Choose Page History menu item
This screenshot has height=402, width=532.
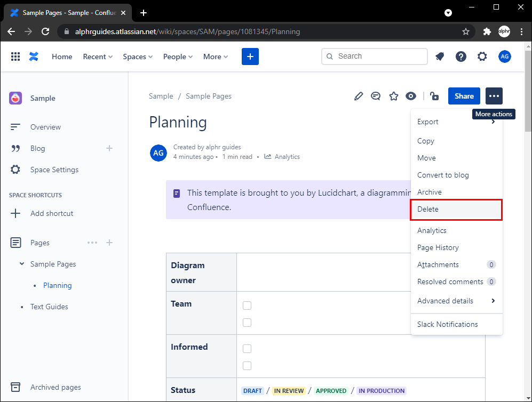click(438, 247)
